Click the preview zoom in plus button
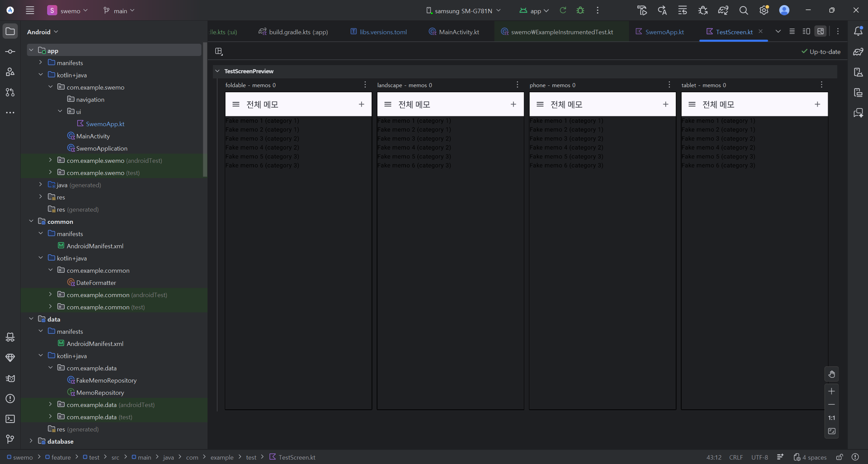Image resolution: width=868 pixels, height=464 pixels. [831, 391]
